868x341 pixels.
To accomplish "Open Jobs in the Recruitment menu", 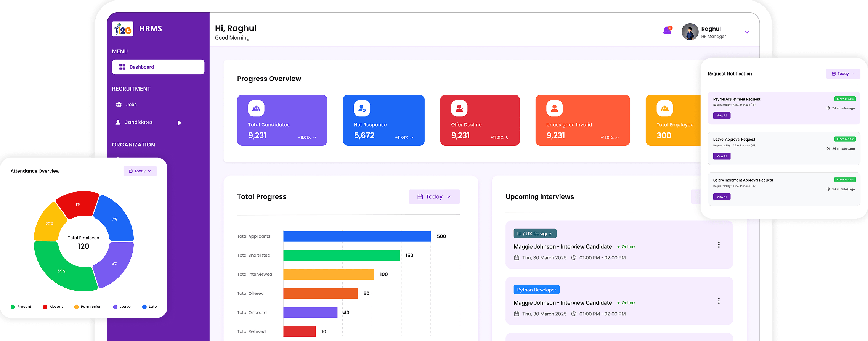I will point(131,105).
